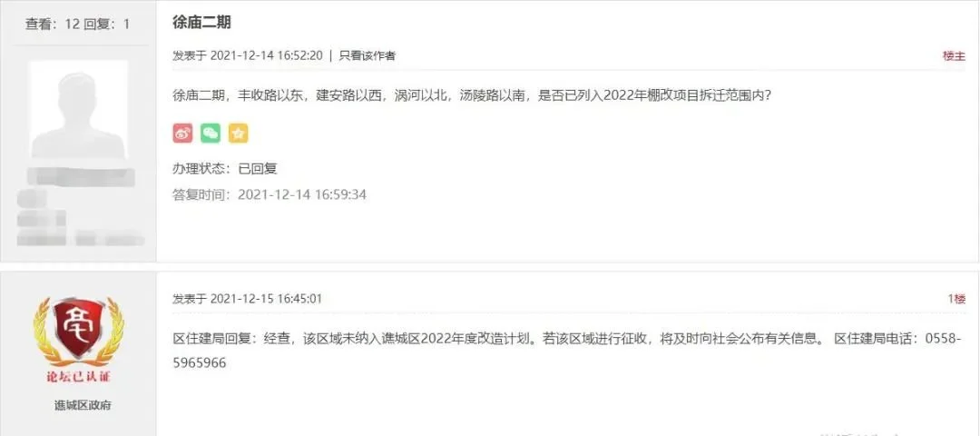This screenshot has width=980, height=436.
Task: Click the reply time 2021-12-15 16:45:01
Action: pos(266,298)
